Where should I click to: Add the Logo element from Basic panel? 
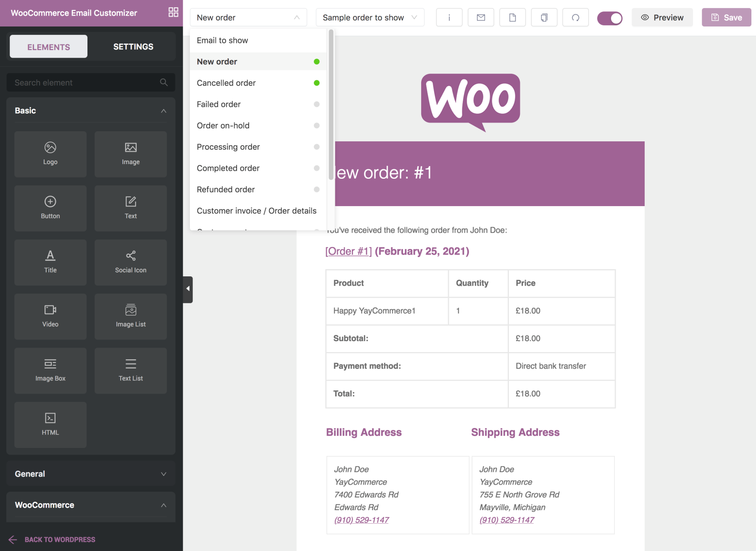(50, 154)
